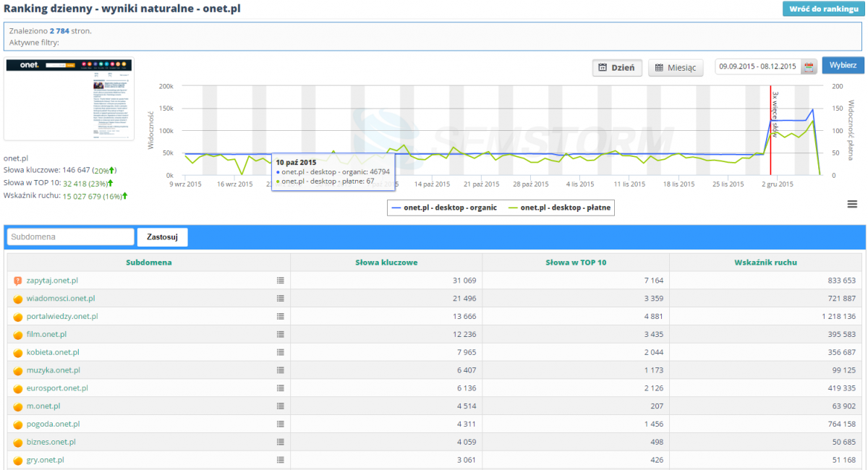Toggle onet.pl desktop płatne legend series
Viewport: 868px width, 470px height.
coord(559,208)
